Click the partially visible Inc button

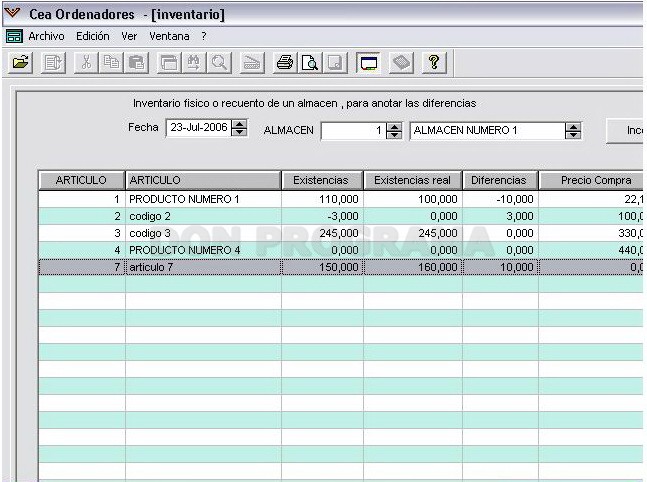(625, 131)
